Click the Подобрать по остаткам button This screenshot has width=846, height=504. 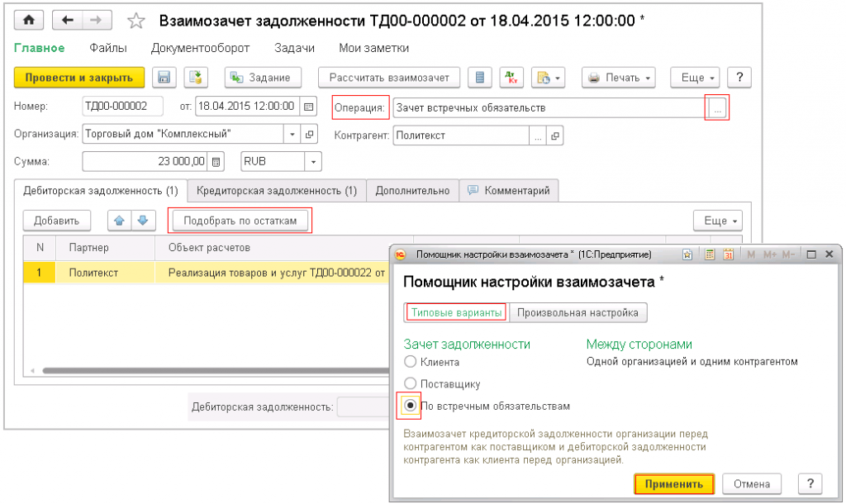coord(240,221)
